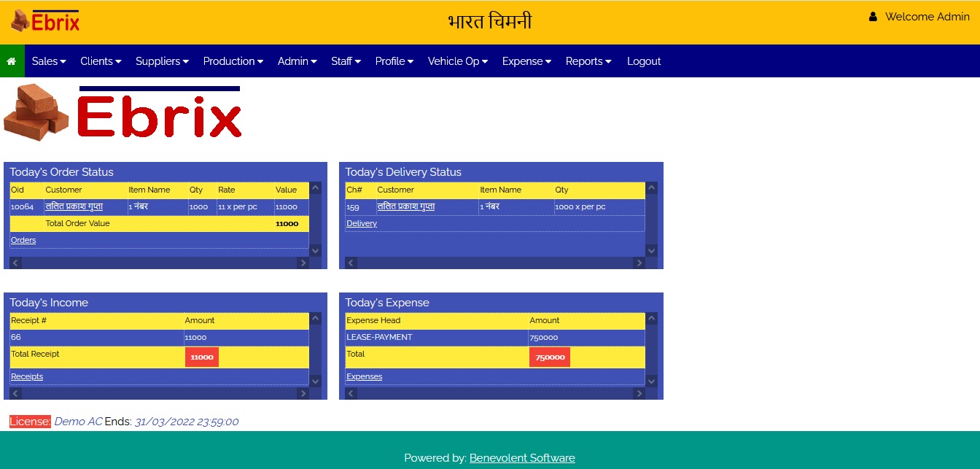Image resolution: width=980 pixels, height=469 pixels.
Task: Click challan number 159
Action: pyautogui.click(x=353, y=207)
